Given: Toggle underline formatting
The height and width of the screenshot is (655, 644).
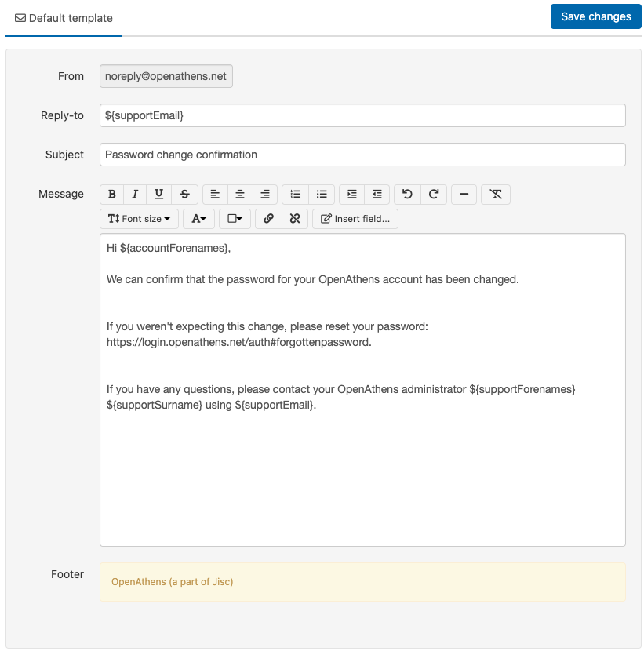Looking at the screenshot, I should click(x=159, y=195).
